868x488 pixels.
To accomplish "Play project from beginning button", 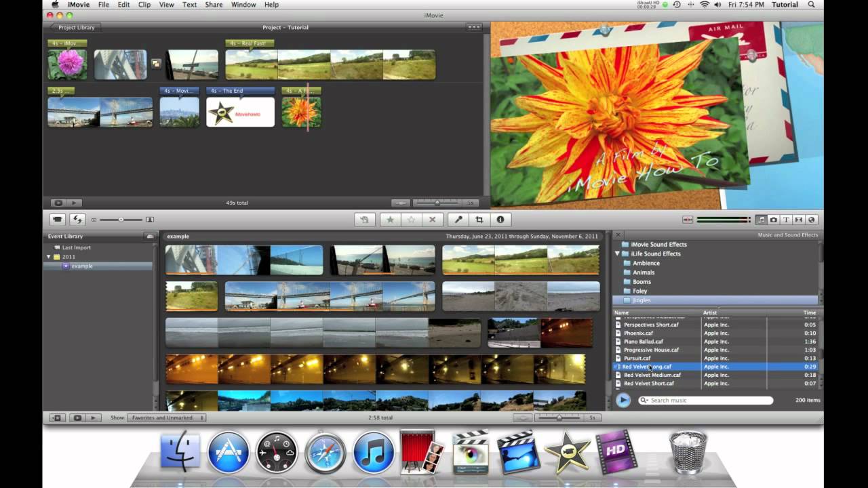I will (74, 203).
